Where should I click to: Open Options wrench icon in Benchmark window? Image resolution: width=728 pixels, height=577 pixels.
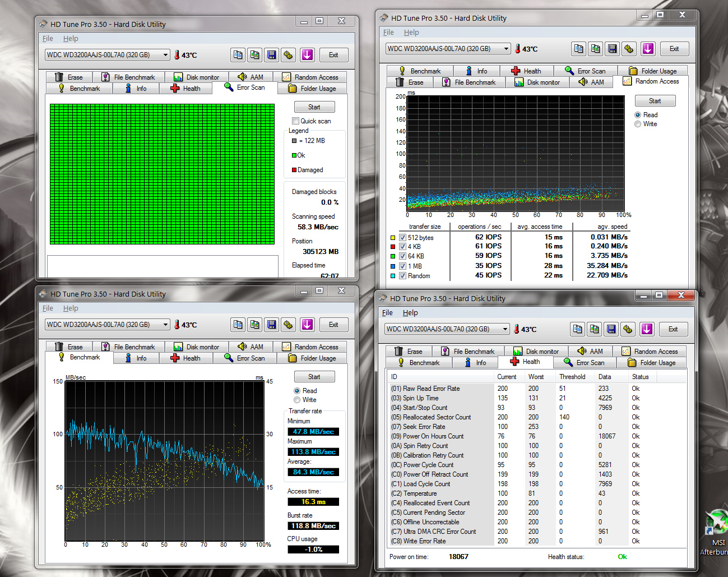click(288, 325)
